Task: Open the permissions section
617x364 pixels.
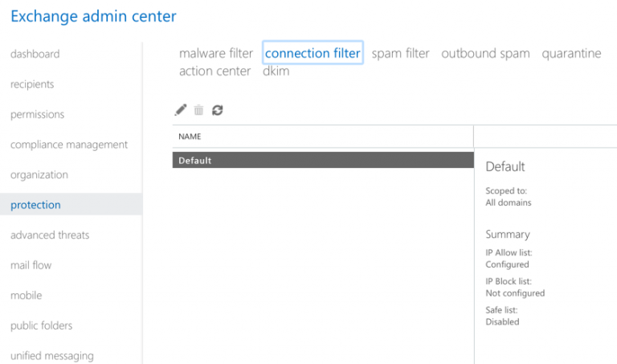Action: point(37,114)
